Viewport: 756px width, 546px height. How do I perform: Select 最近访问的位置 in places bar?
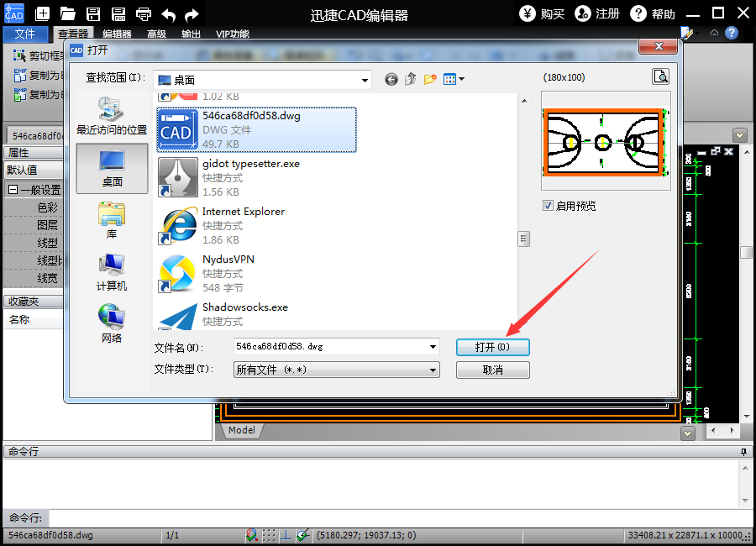pos(112,116)
